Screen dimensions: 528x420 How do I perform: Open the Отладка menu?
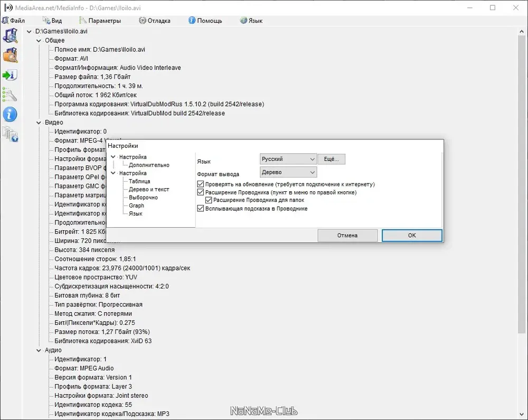(155, 21)
